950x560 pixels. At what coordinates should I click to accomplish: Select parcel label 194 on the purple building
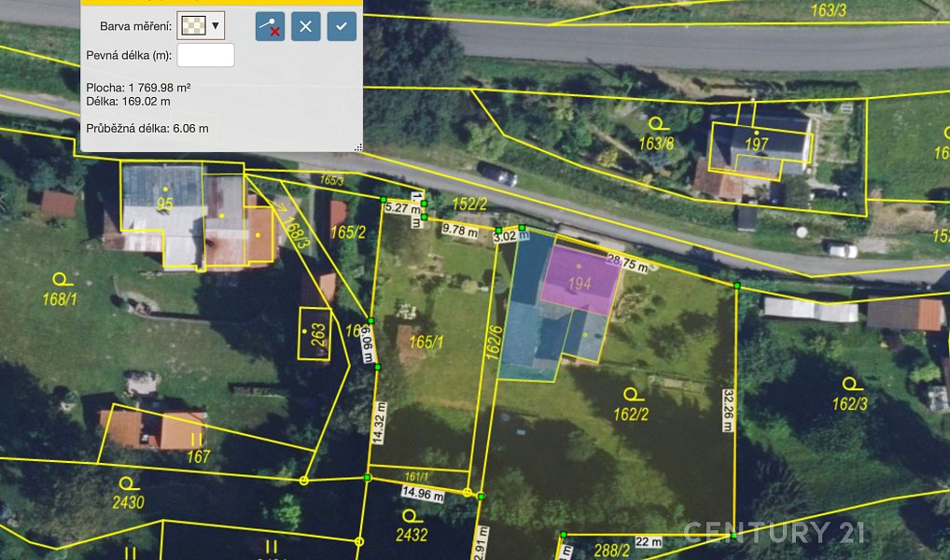[x=580, y=283]
